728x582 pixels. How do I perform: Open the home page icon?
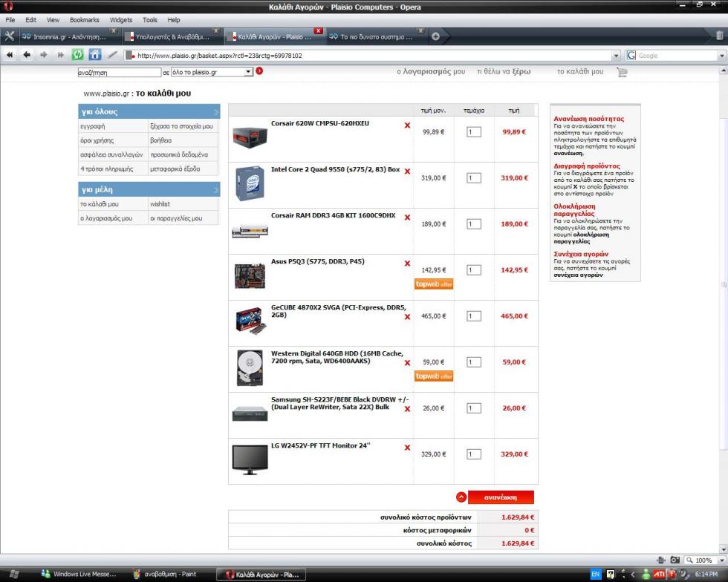[95, 55]
